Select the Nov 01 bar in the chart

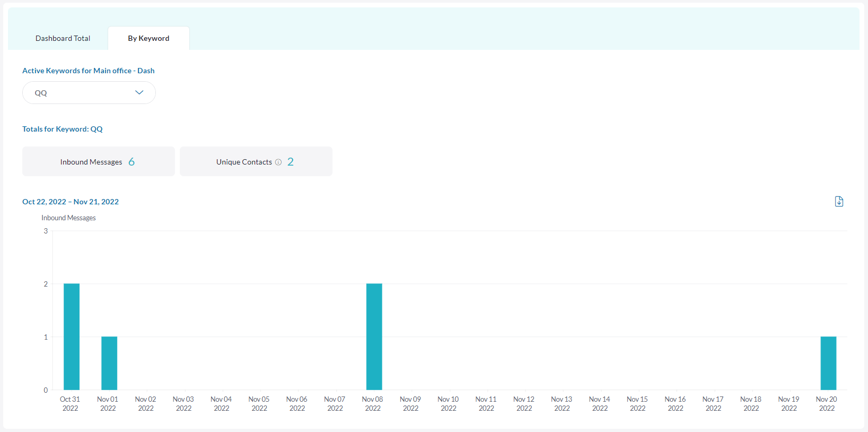[x=109, y=363]
